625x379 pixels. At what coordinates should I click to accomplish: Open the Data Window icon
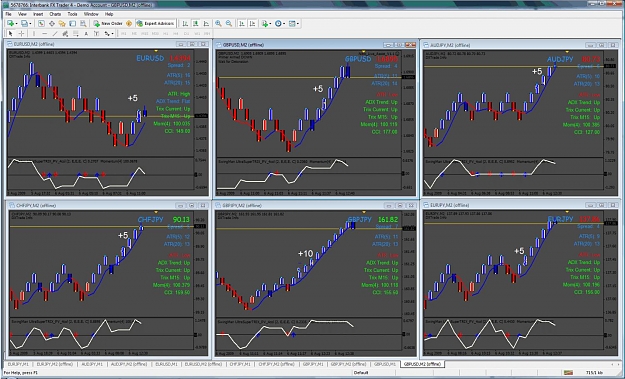52,24
